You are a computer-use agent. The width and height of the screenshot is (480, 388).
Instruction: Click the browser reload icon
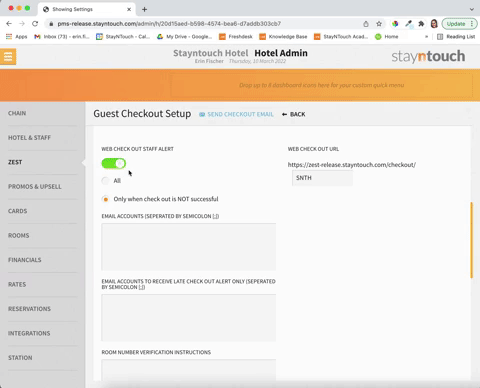pyautogui.click(x=35, y=24)
